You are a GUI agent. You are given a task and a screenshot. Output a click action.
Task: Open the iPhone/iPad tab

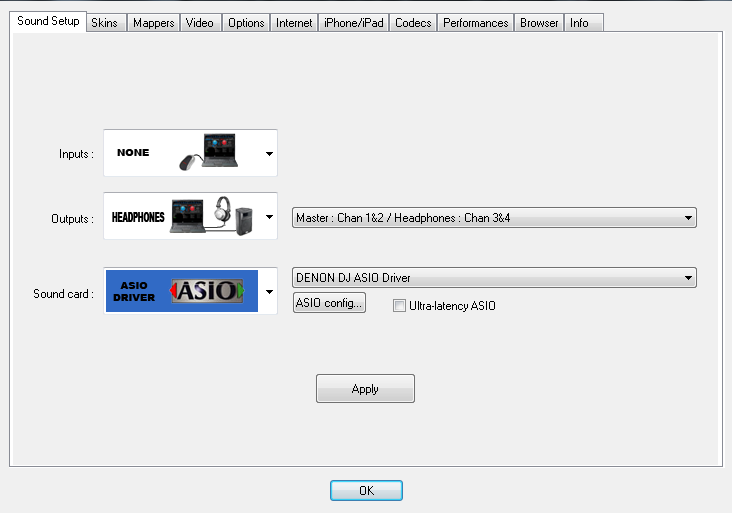tap(353, 23)
